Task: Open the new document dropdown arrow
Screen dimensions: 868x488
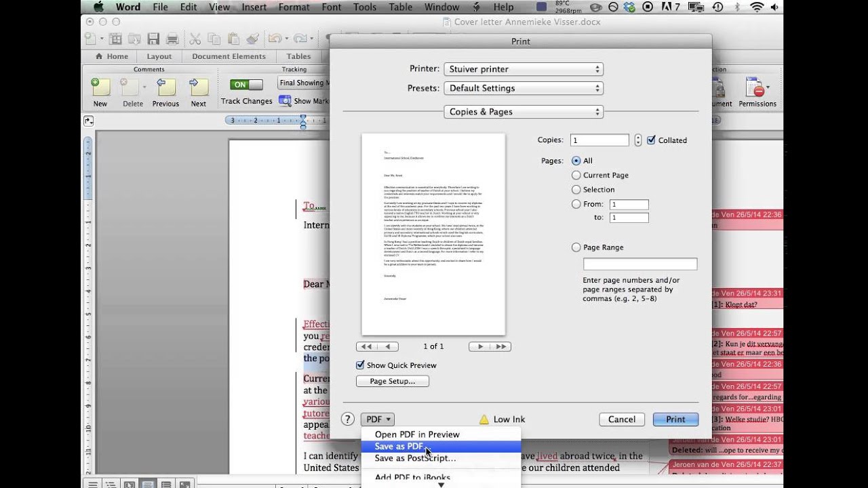Action: click(x=100, y=39)
